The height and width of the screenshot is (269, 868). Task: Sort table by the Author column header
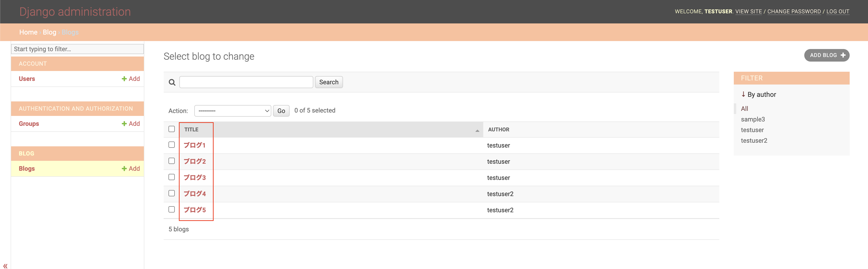pos(498,129)
